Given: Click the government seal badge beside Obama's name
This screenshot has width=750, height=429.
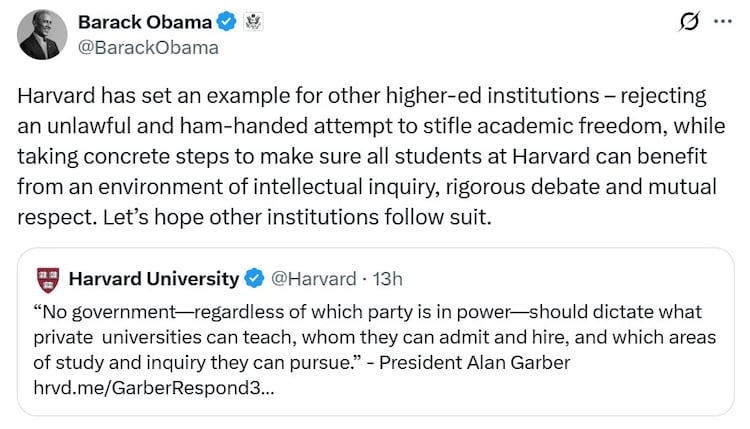Looking at the screenshot, I should 253,21.
